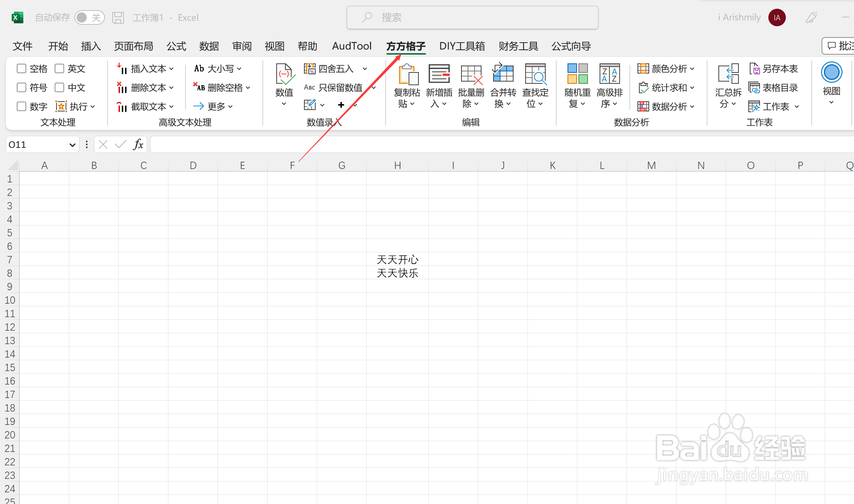Viewport: 854px width, 504px height.
Task: Click the 批注 comments button
Action: tap(838, 46)
